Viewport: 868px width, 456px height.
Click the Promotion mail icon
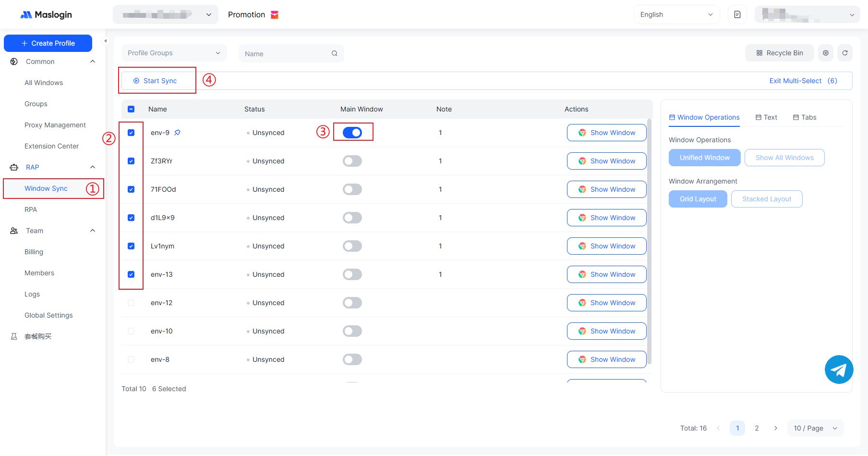coord(275,15)
